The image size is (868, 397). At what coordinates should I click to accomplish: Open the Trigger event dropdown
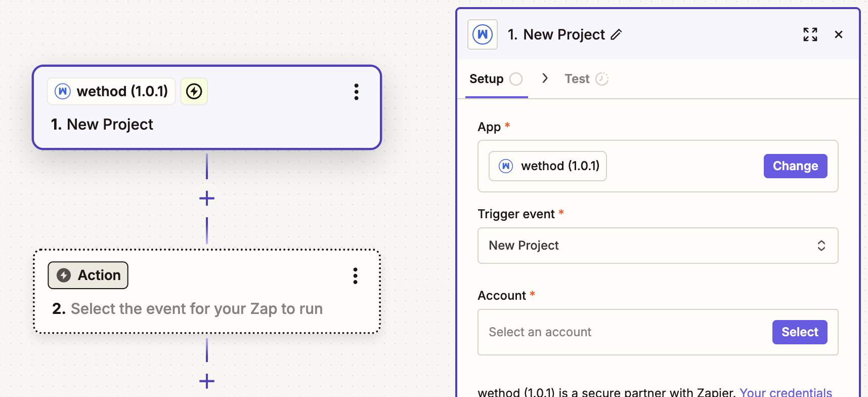coord(658,246)
